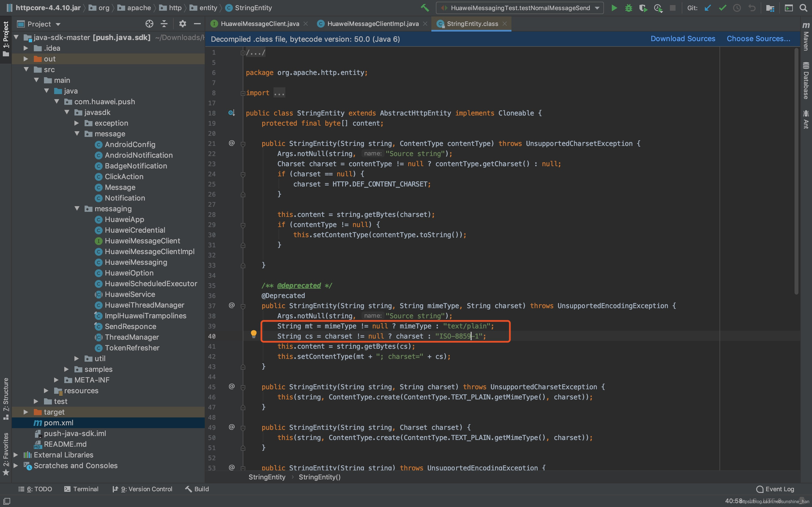Image resolution: width=812 pixels, height=507 pixels.
Task: Collapse the messaging package node
Action: [77, 208]
